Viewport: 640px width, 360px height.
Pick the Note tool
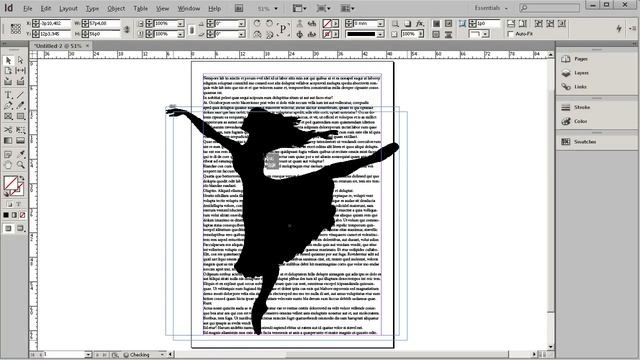8,154
